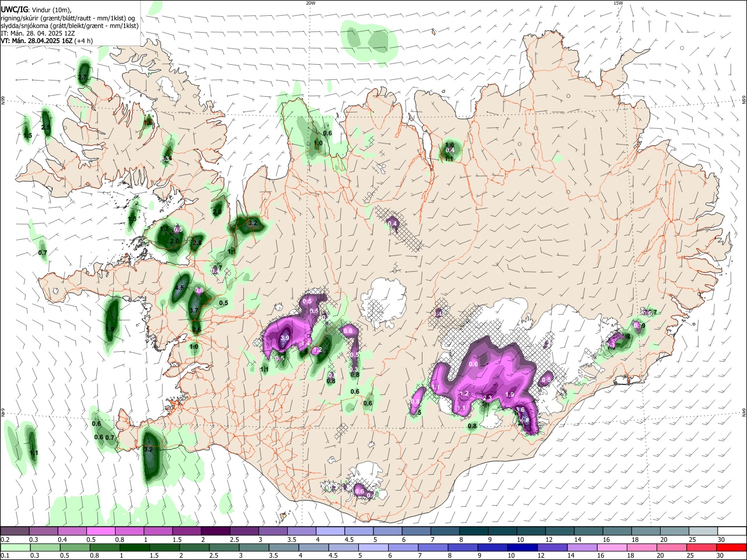Viewport: 747px width, 560px height.
Task: Select the dusky purple 0.2 swatch at the start of the top legend row
Action: [x=15, y=531]
